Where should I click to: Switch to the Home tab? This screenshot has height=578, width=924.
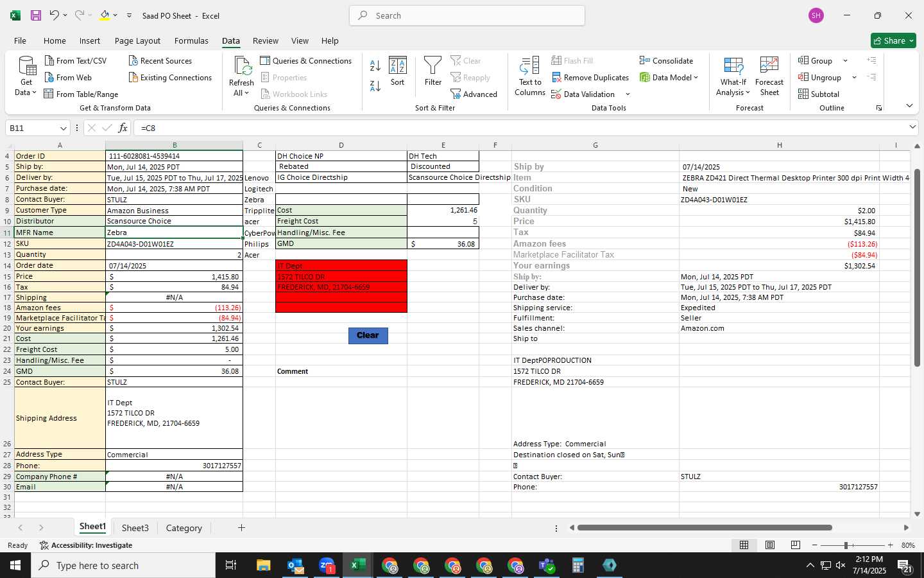click(55, 40)
